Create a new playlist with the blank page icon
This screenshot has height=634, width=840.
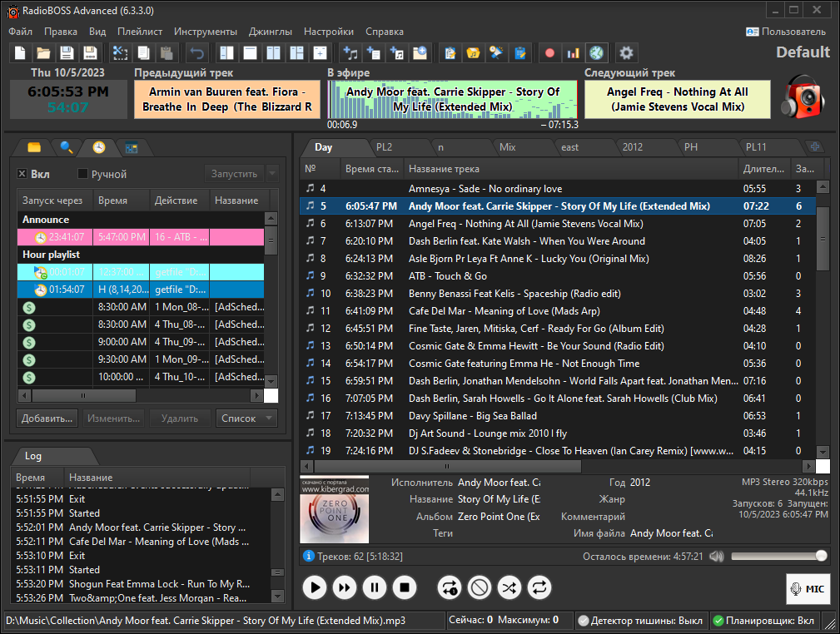click(x=20, y=53)
